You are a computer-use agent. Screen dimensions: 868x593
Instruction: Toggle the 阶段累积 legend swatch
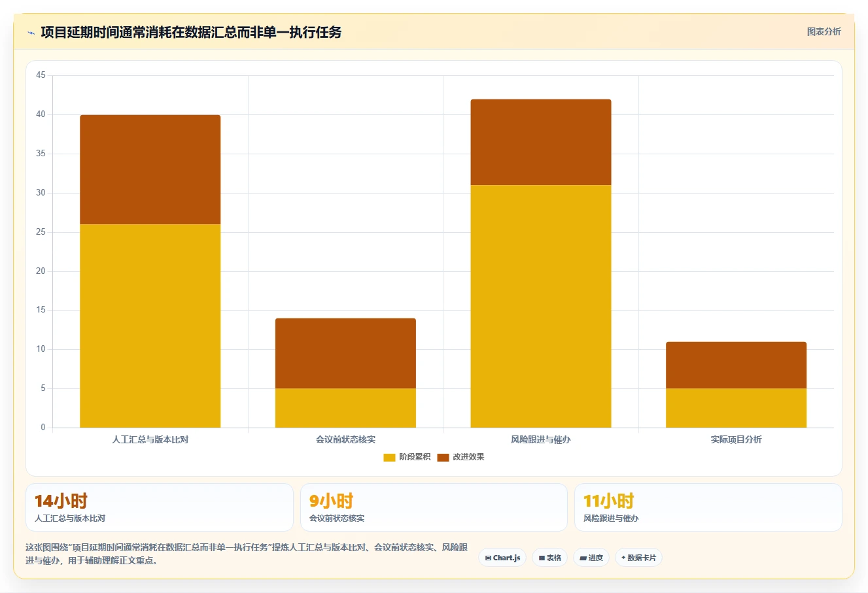389,457
